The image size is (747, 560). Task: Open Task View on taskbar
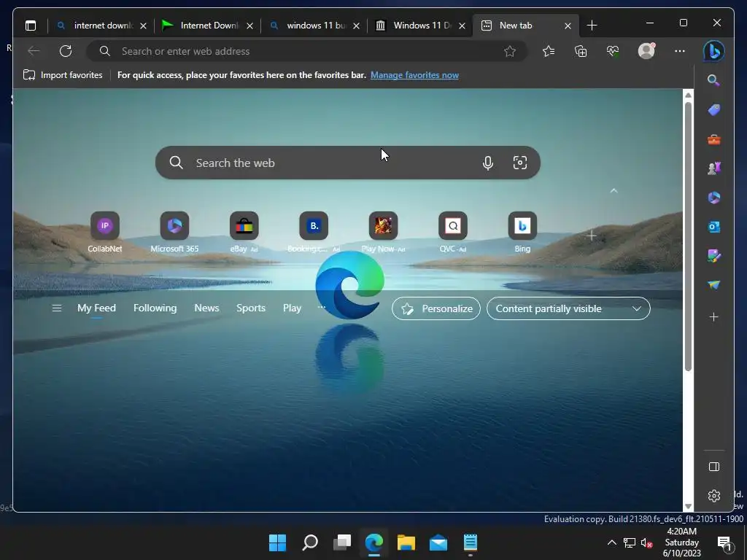point(342,542)
